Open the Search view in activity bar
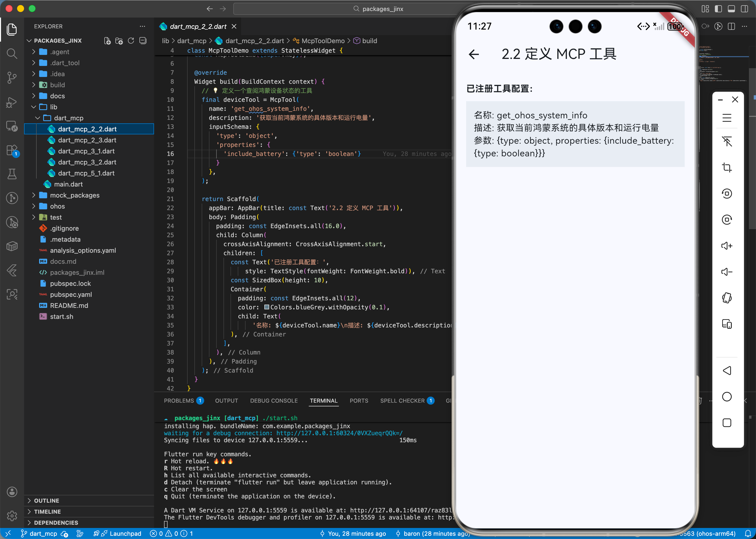The image size is (756, 539). click(12, 53)
